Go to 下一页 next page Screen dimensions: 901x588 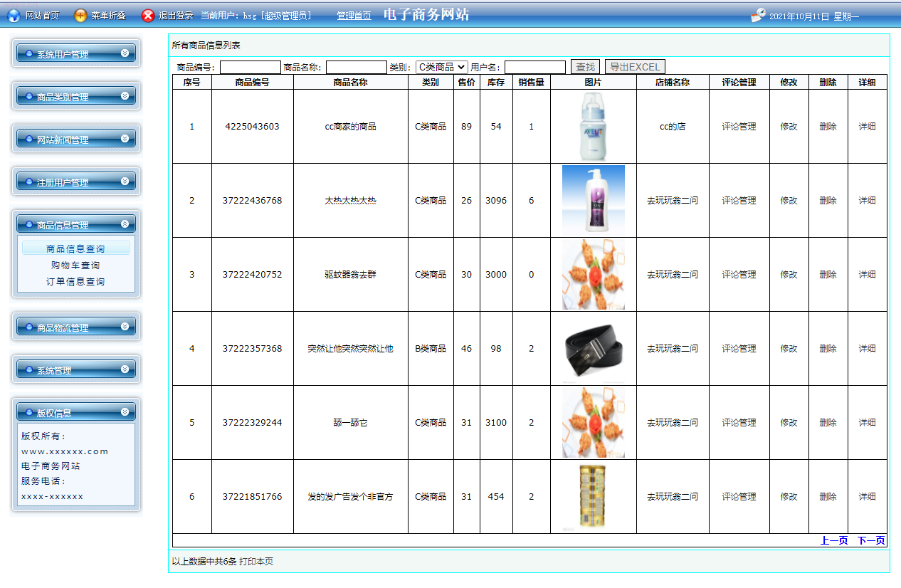coord(871,540)
